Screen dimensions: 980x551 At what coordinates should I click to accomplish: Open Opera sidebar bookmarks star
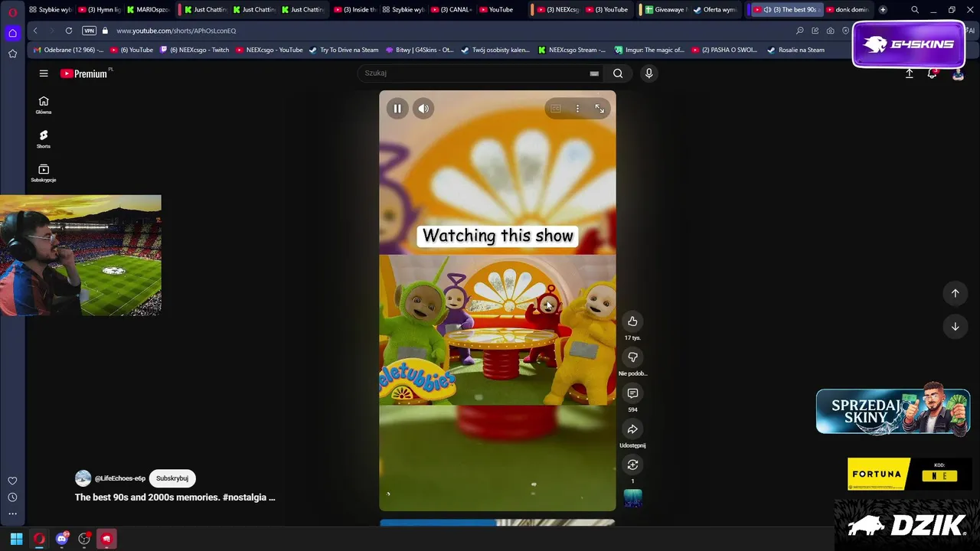point(12,54)
